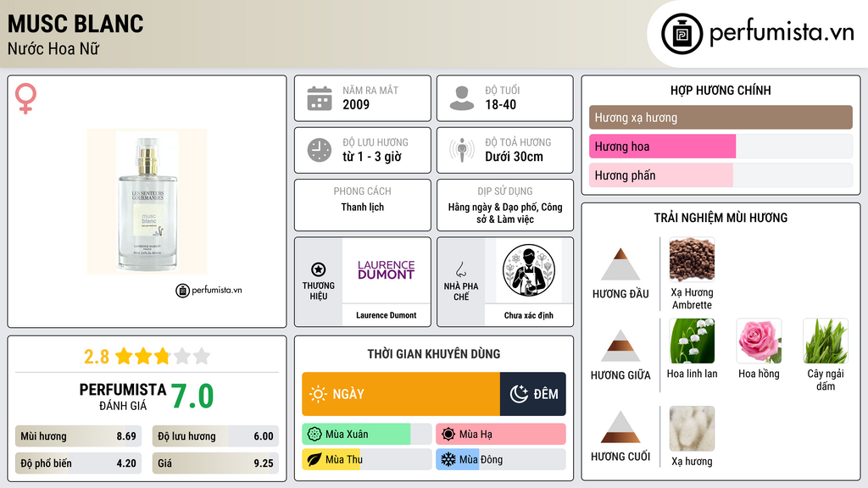868x488 pixels.
Task: Click the Xạ Hương Ambrette note image
Action: pos(692,259)
